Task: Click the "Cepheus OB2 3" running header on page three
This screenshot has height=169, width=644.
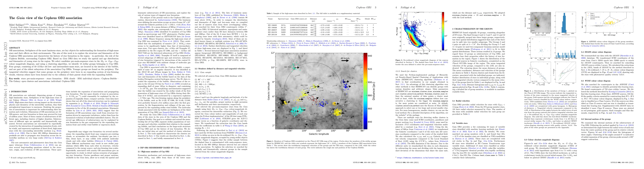Action: (x=366, y=7)
